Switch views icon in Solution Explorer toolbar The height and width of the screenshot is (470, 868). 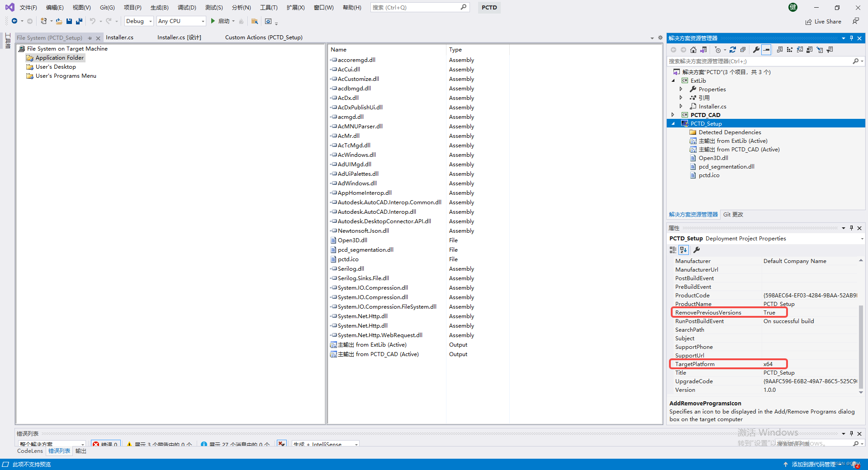[x=703, y=50]
